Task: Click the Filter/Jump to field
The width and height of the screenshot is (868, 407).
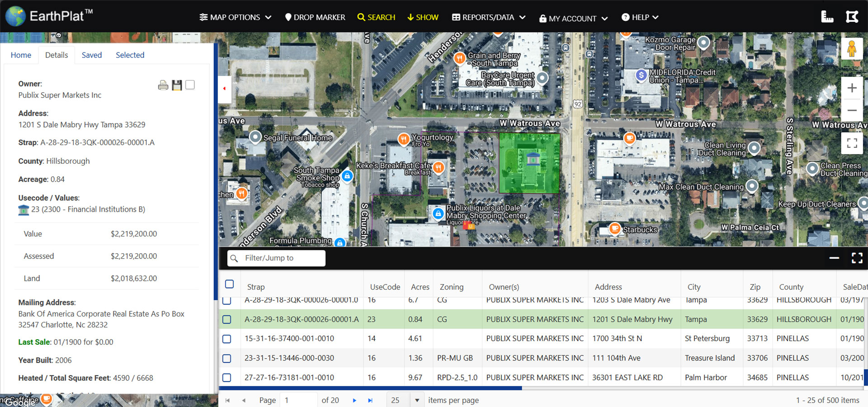Action: (276, 258)
